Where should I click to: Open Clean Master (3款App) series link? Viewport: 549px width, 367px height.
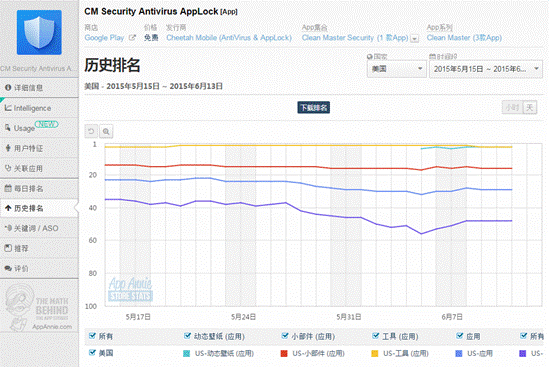[464, 37]
